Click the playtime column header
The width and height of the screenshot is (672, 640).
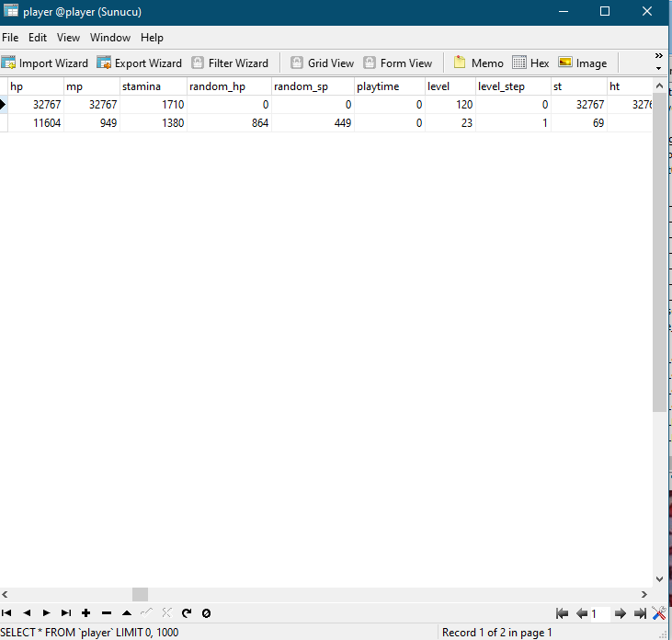390,86
